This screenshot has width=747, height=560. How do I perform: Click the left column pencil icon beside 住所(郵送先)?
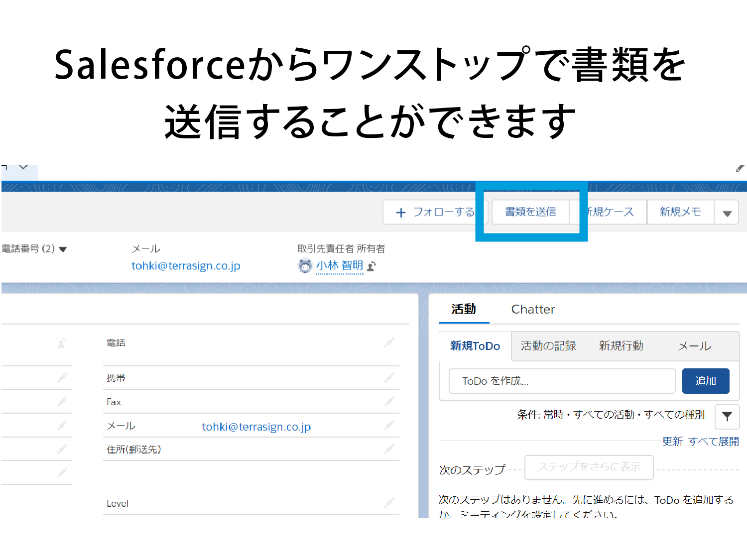tap(62, 449)
